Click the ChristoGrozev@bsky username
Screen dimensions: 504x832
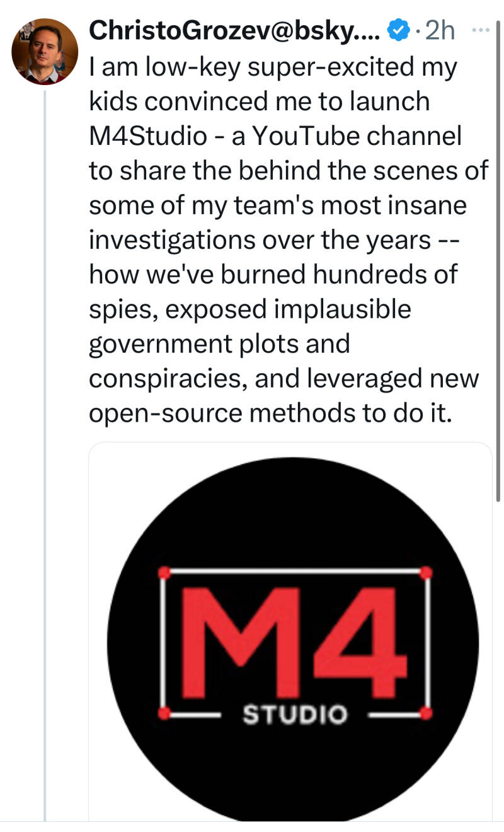[x=234, y=30]
